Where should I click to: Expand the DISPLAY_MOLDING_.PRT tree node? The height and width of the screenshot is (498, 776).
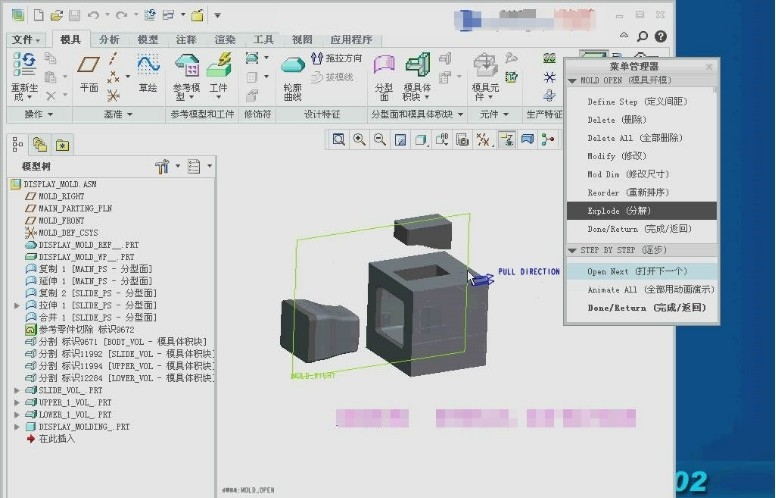(x=17, y=427)
